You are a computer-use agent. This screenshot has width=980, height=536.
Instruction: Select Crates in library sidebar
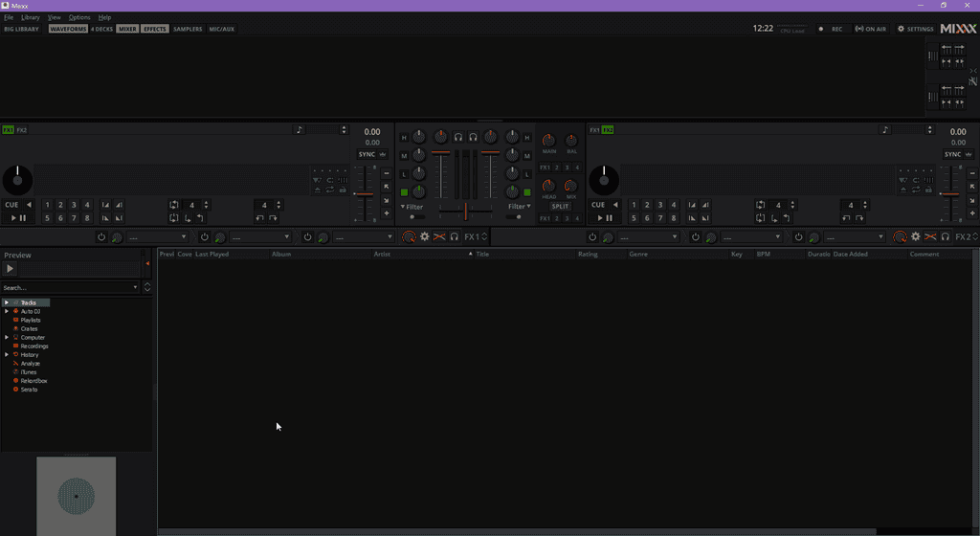tap(29, 328)
